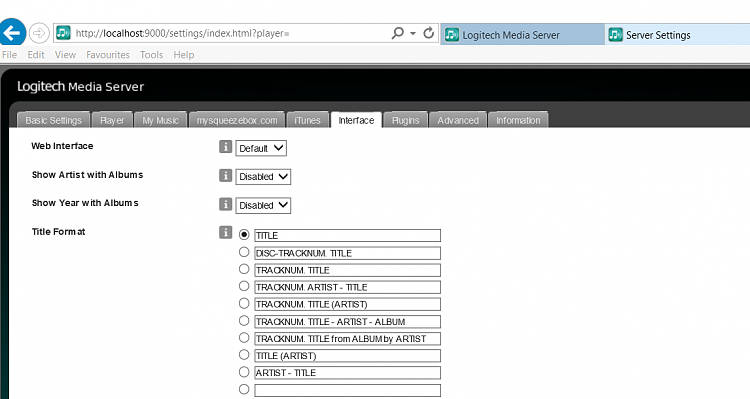This screenshot has width=750, height=399.
Task: Switch to the Basic Settings tab
Action: point(53,120)
